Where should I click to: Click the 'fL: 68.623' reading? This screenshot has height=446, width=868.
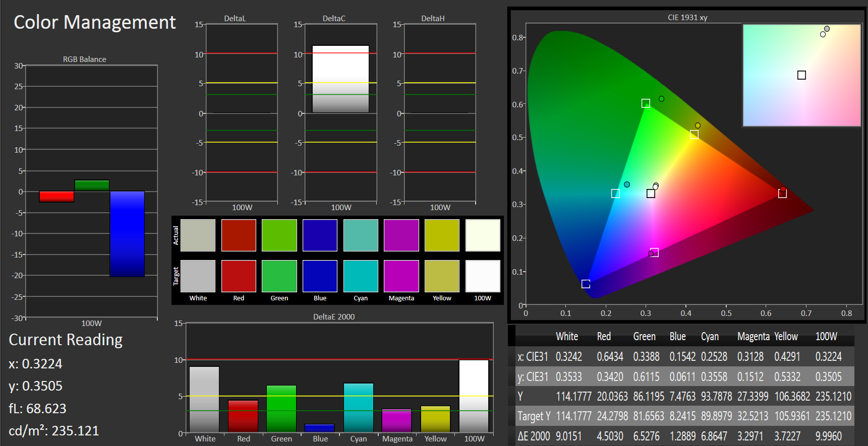tap(37, 408)
